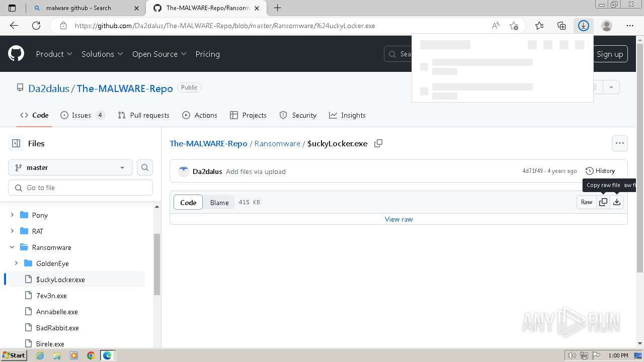The width and height of the screenshot is (644, 362).
Task: Click Sign up button
Action: point(610,54)
